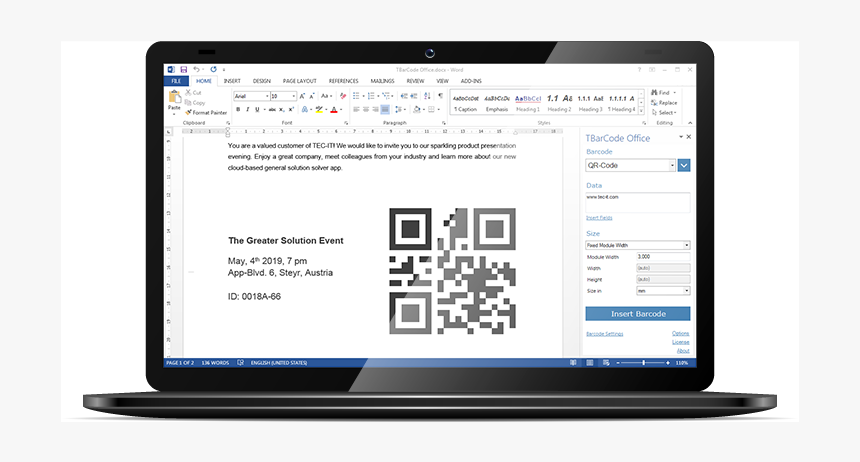Click the Align Right icon
The height and width of the screenshot is (462, 860).
click(x=375, y=110)
